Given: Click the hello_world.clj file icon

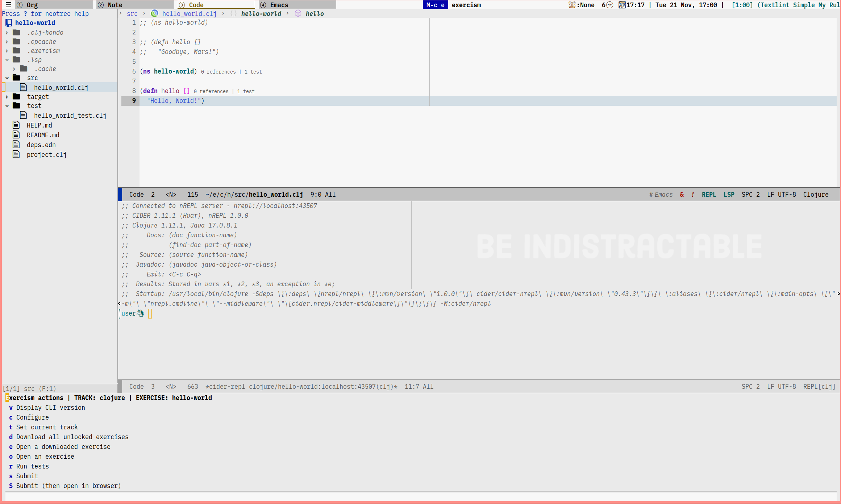Looking at the screenshot, I should (x=24, y=87).
